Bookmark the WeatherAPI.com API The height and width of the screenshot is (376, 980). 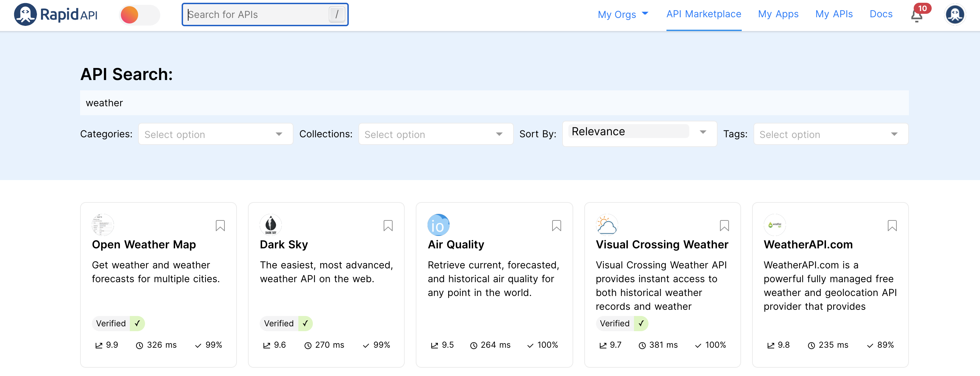coord(892,226)
